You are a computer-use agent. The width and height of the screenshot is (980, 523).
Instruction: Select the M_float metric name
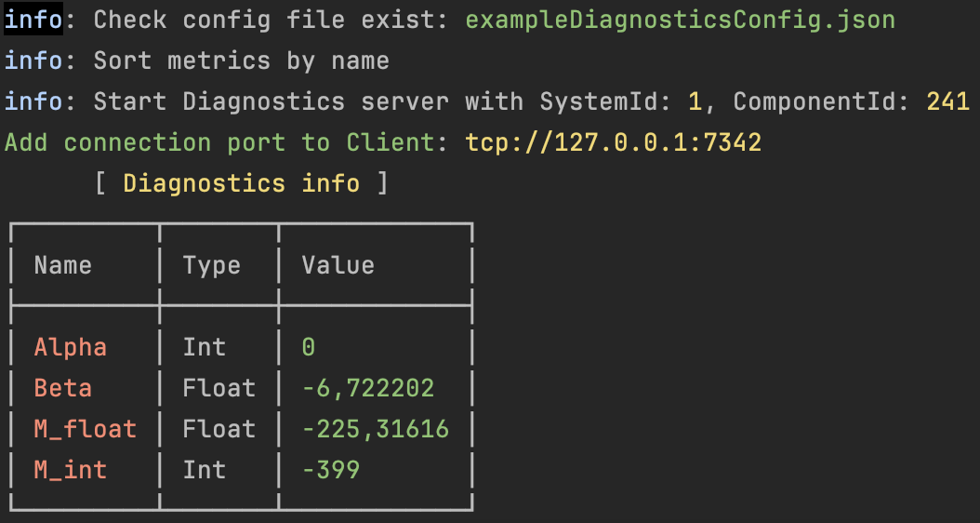point(86,429)
